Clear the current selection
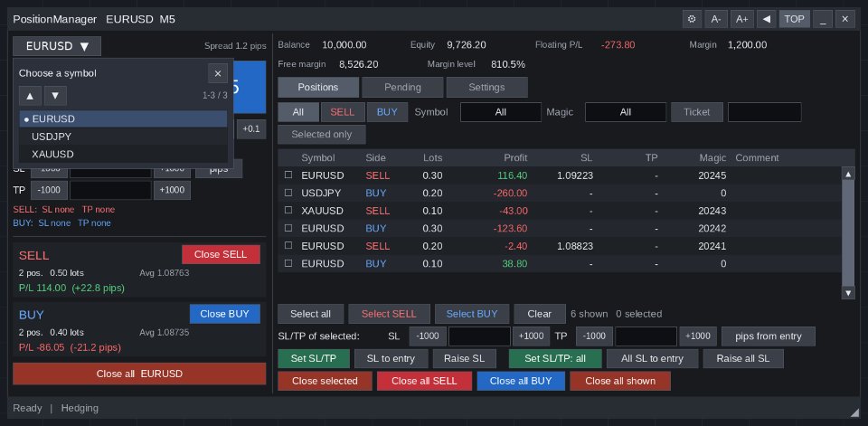This screenshot has width=868, height=426. pos(539,314)
